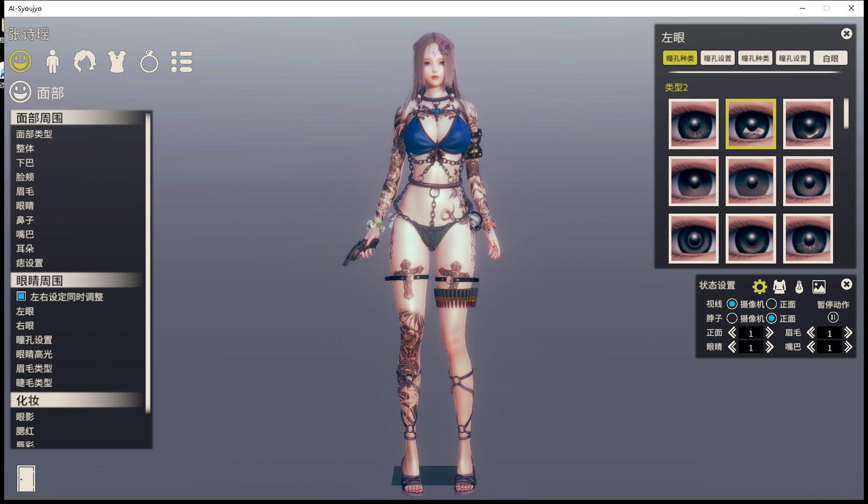The image size is (868, 504).
Task: Decrease the 嘴巴 pattern value
Action: [x=811, y=347]
